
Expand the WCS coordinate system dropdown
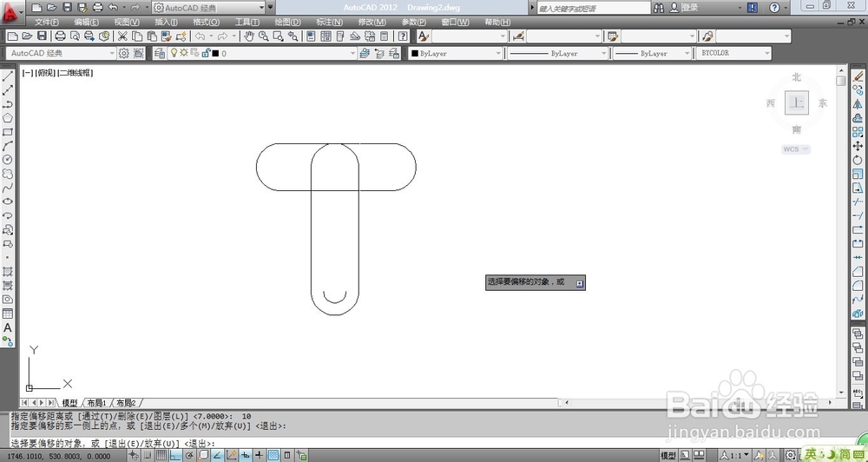click(x=796, y=149)
